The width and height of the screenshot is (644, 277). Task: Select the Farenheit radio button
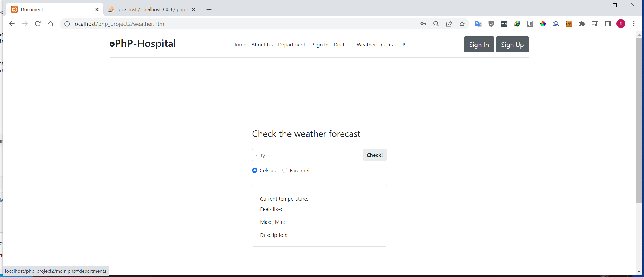(285, 170)
